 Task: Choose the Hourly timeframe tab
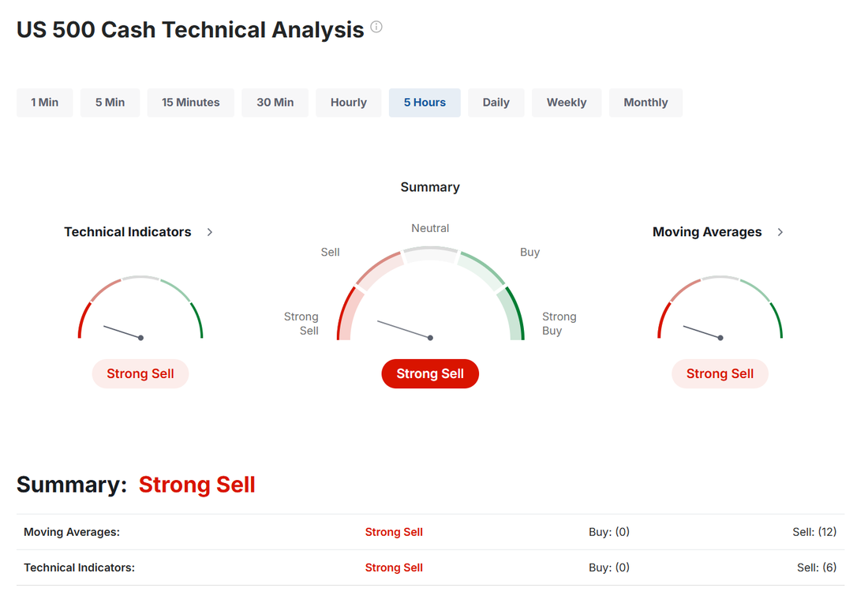tap(349, 103)
